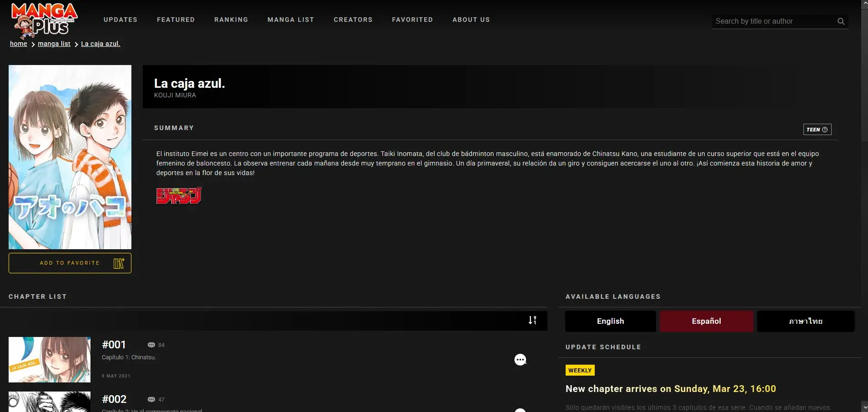Open the MANGA LIST page
The height and width of the screenshot is (412, 868).
291,20
